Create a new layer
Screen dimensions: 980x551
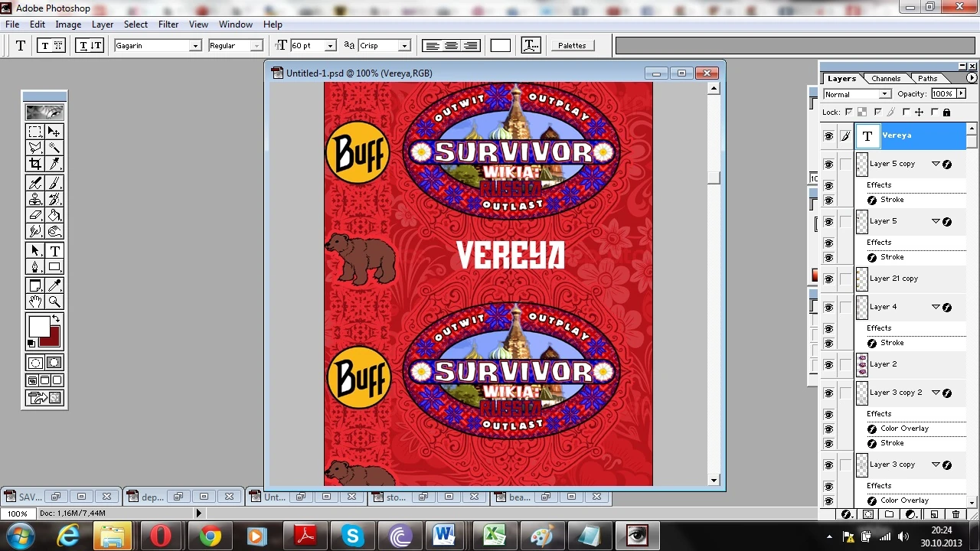pos(934,514)
